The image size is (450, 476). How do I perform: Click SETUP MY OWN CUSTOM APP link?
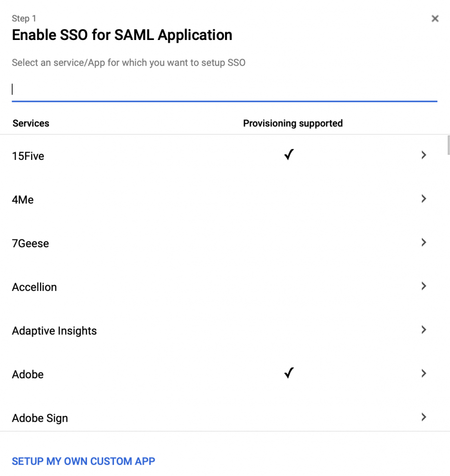84,462
